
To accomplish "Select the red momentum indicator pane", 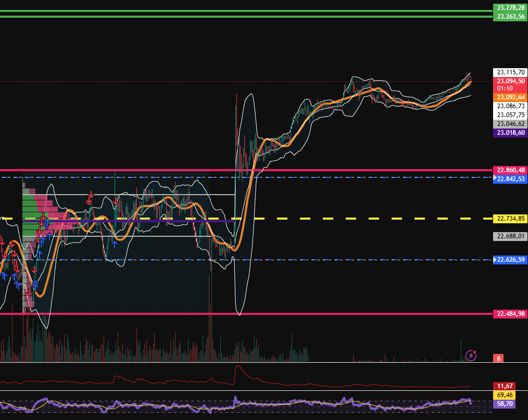I will (x=234, y=377).
